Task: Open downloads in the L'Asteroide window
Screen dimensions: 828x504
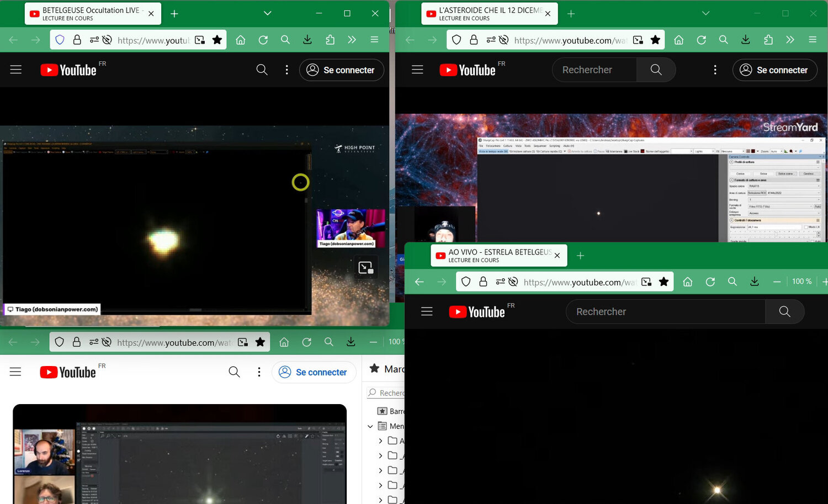Action: pyautogui.click(x=746, y=40)
